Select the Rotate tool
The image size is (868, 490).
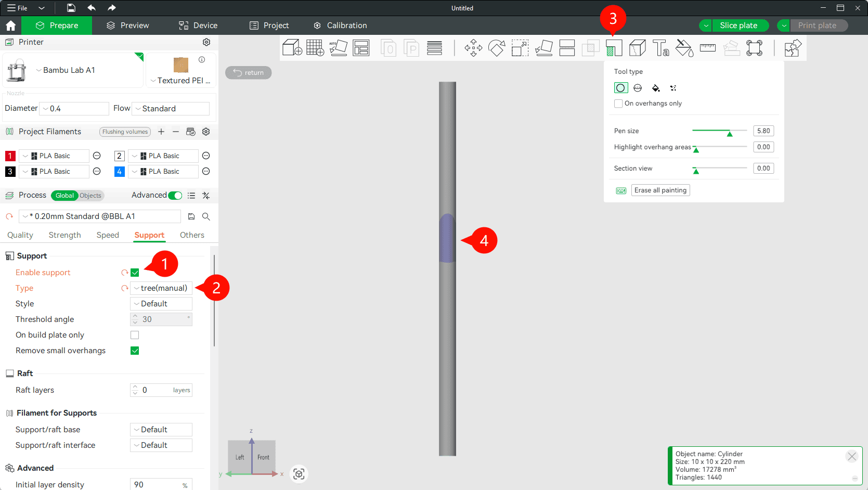(496, 48)
